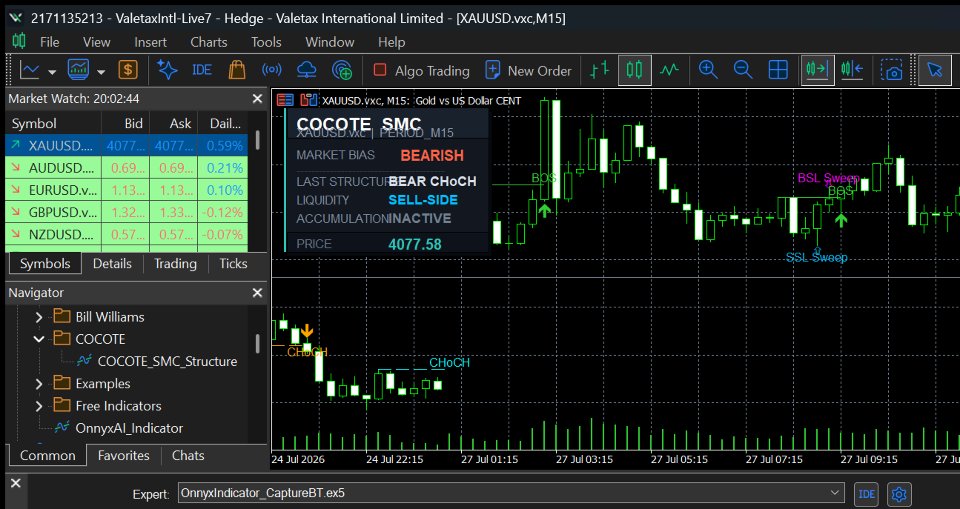
Task: Open the Insert menu
Action: [x=151, y=42]
